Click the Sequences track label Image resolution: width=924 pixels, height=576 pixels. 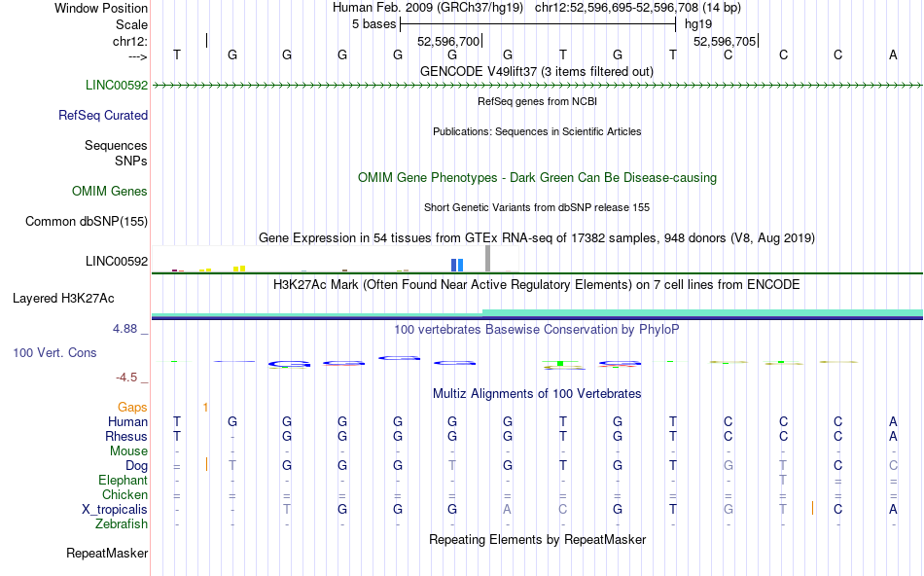click(x=116, y=145)
